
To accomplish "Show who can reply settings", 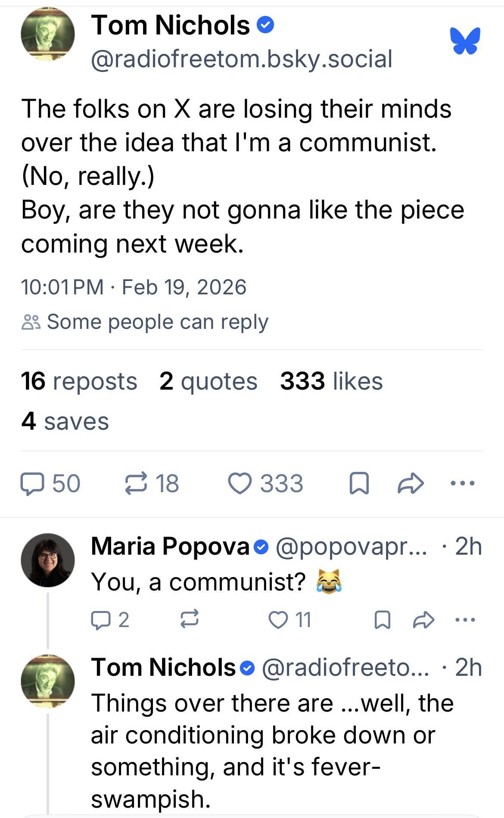I will tap(145, 322).
